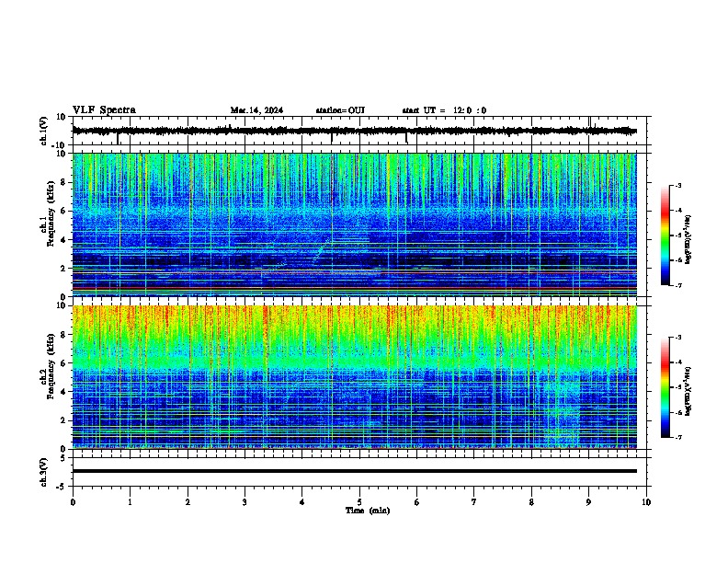Click the ch.3 flat black waveform trace

pyautogui.click(x=354, y=471)
